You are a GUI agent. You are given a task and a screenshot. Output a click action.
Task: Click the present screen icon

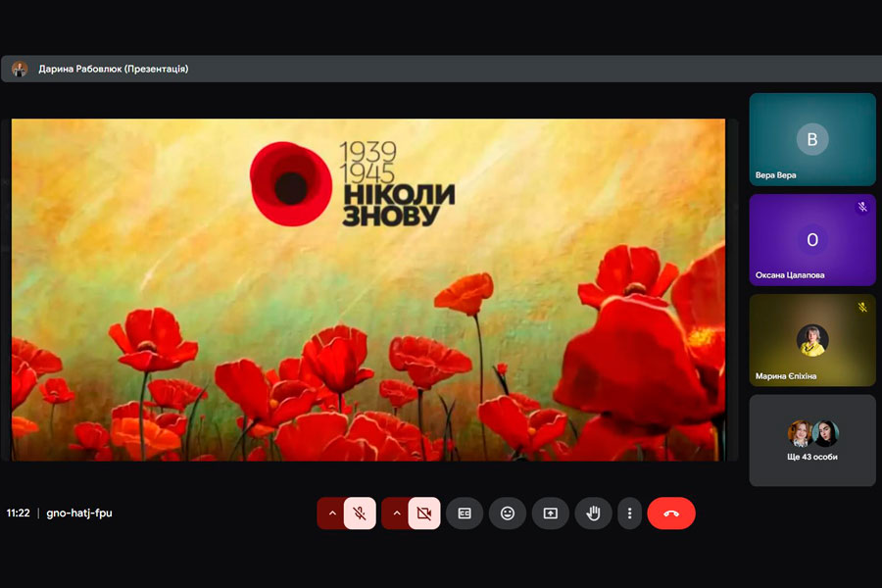pyautogui.click(x=551, y=514)
